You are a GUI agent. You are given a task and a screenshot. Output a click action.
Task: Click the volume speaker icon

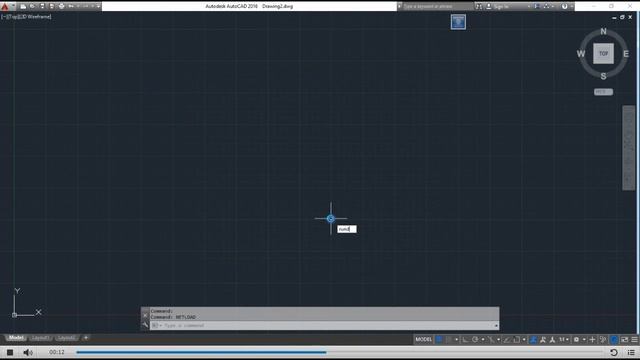tap(28, 352)
